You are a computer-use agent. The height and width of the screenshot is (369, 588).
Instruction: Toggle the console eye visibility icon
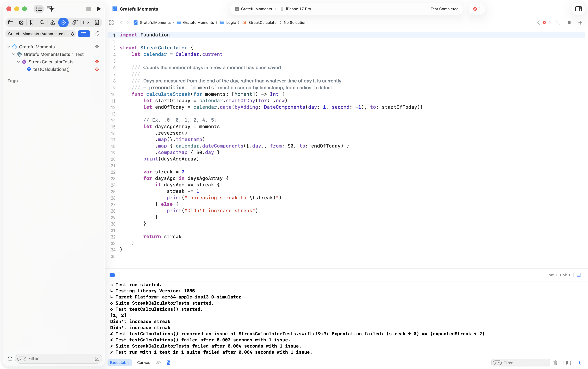158,363
